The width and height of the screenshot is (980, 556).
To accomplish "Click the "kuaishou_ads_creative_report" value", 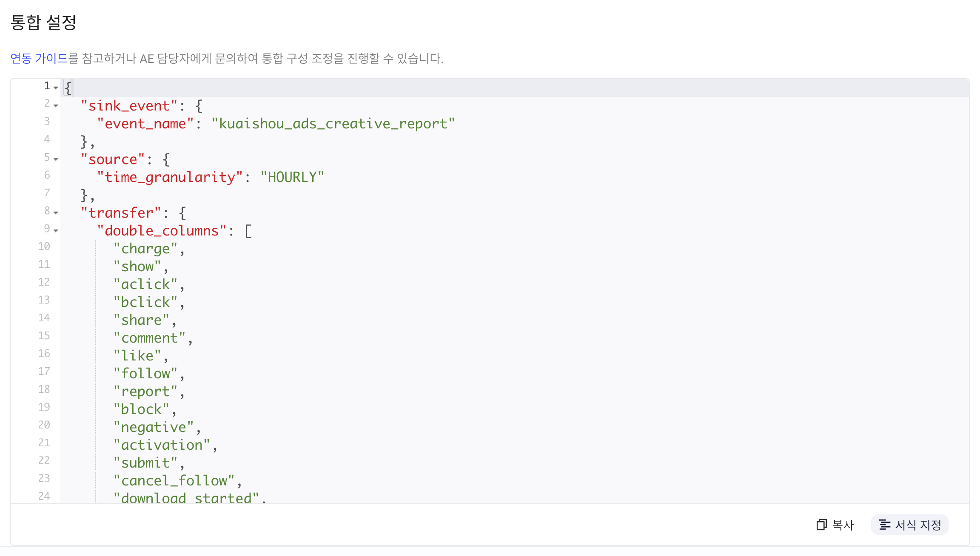I will (x=333, y=124).
